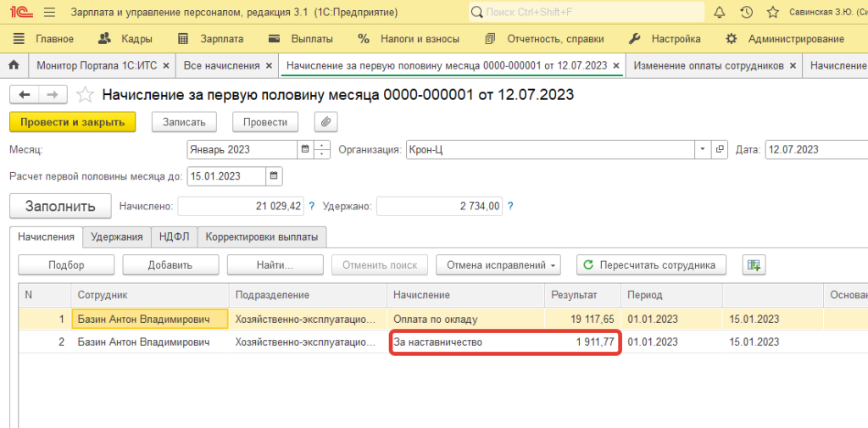The width and height of the screenshot is (868, 428).
Task: Click the Провести button
Action: [x=265, y=122]
